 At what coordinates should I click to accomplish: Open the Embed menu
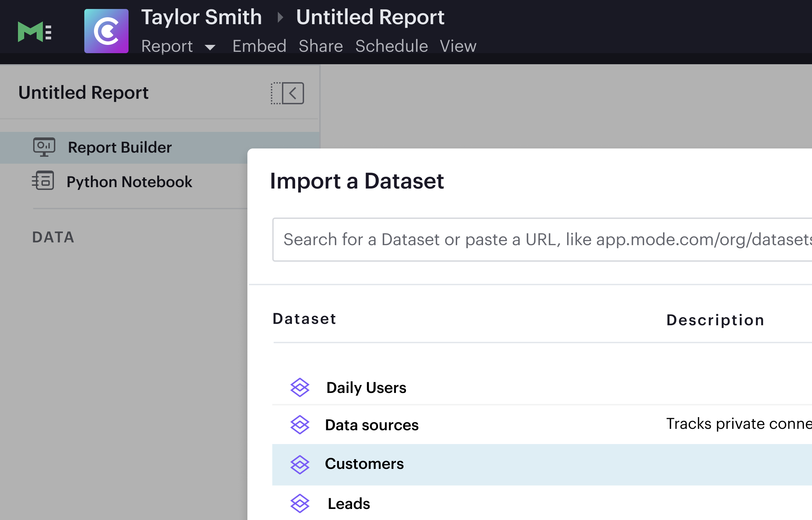click(x=259, y=46)
